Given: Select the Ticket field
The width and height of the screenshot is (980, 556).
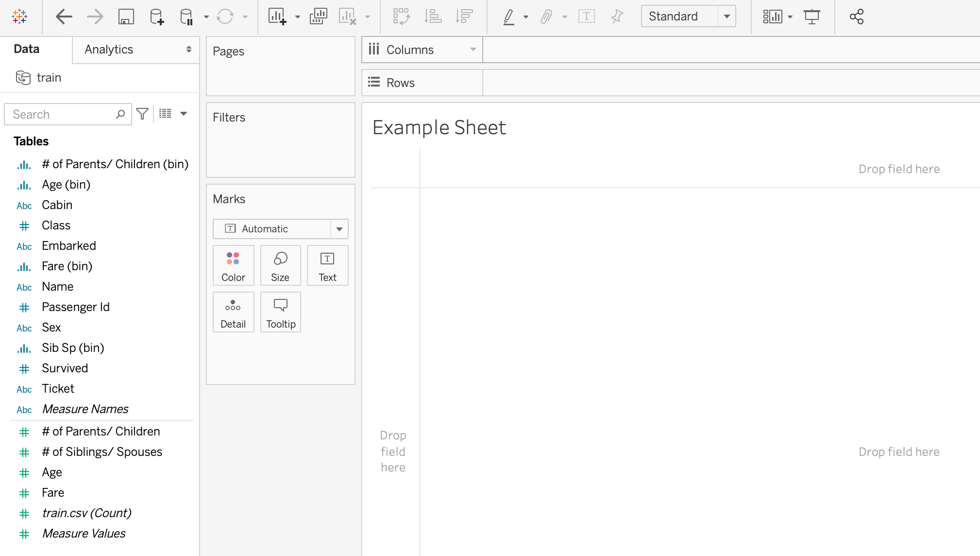Looking at the screenshot, I should pyautogui.click(x=58, y=389).
